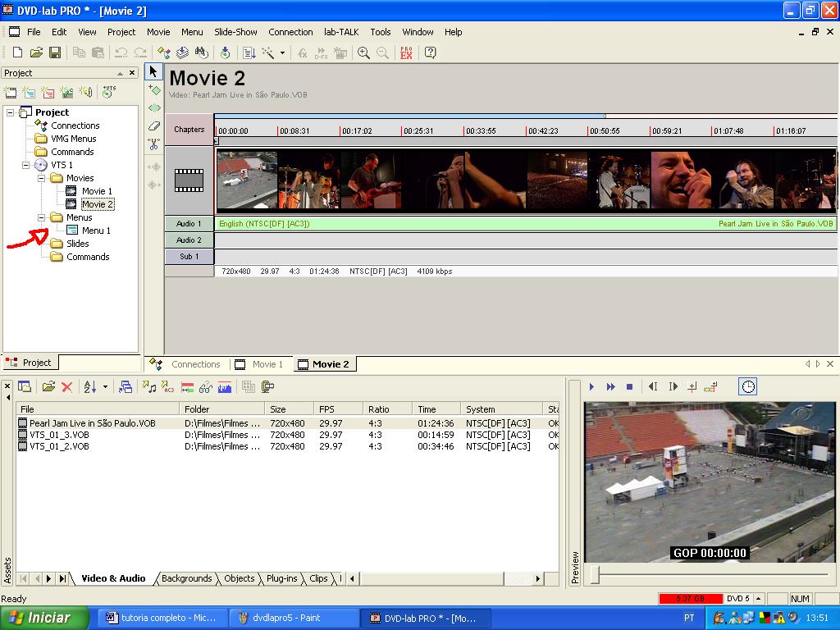Open the Backgrounds assets tab
Screen dimensions: 840x630
point(186,578)
